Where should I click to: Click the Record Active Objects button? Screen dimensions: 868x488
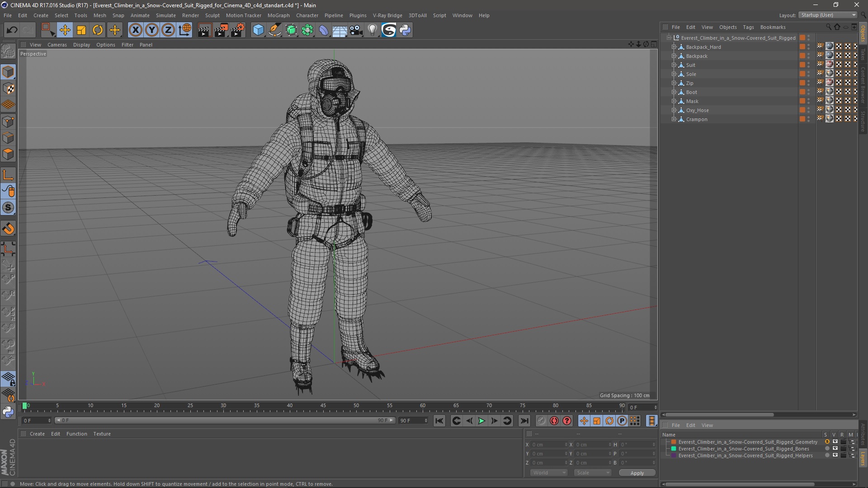[x=541, y=421]
